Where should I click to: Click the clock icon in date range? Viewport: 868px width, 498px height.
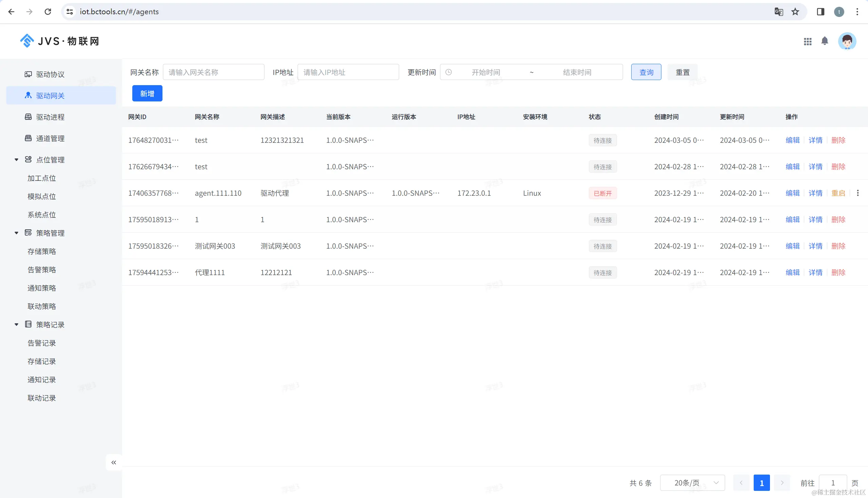point(448,72)
